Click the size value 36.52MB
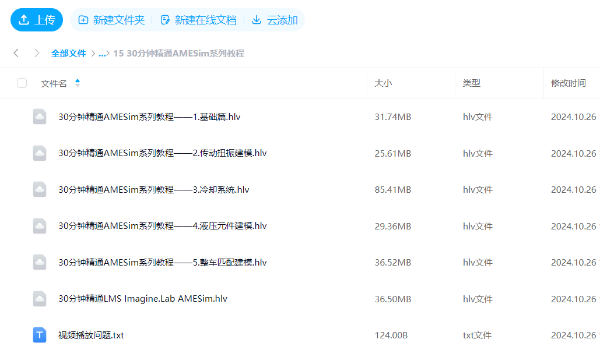Screen dimensions: 600x364 coord(392,262)
